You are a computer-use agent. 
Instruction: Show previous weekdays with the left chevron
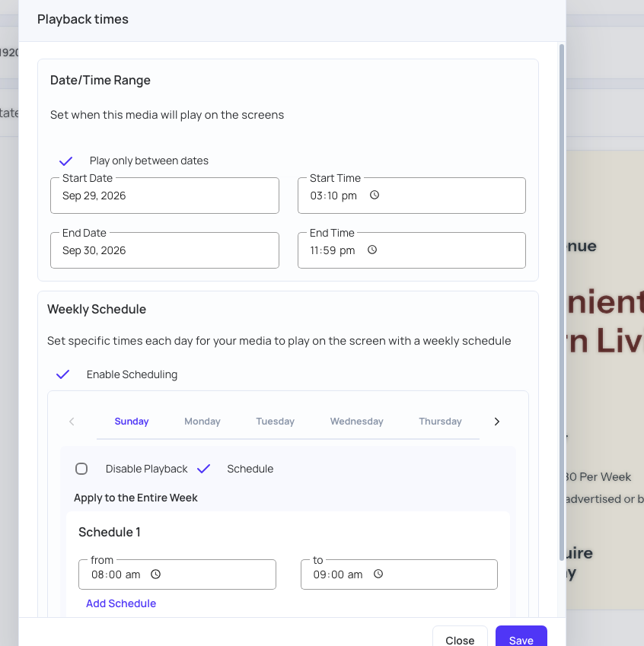point(72,422)
